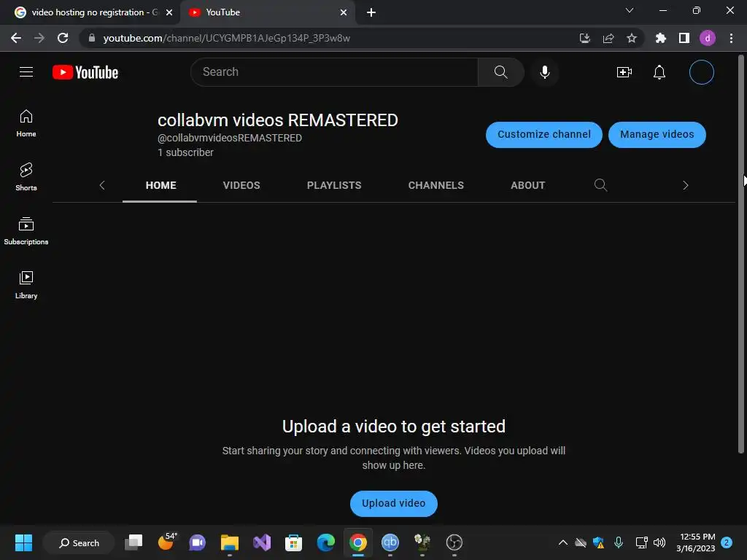Viewport: 747px width, 560px height.
Task: Select the HOME channel tab
Action: [160, 185]
